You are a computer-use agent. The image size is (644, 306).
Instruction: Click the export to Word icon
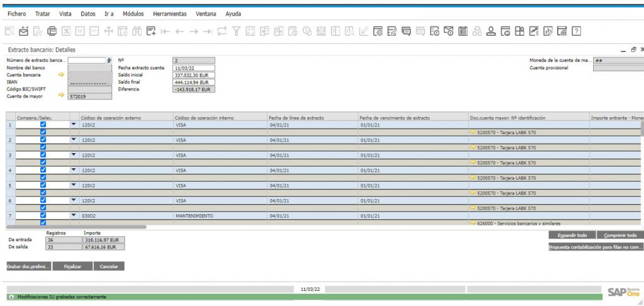(80, 31)
